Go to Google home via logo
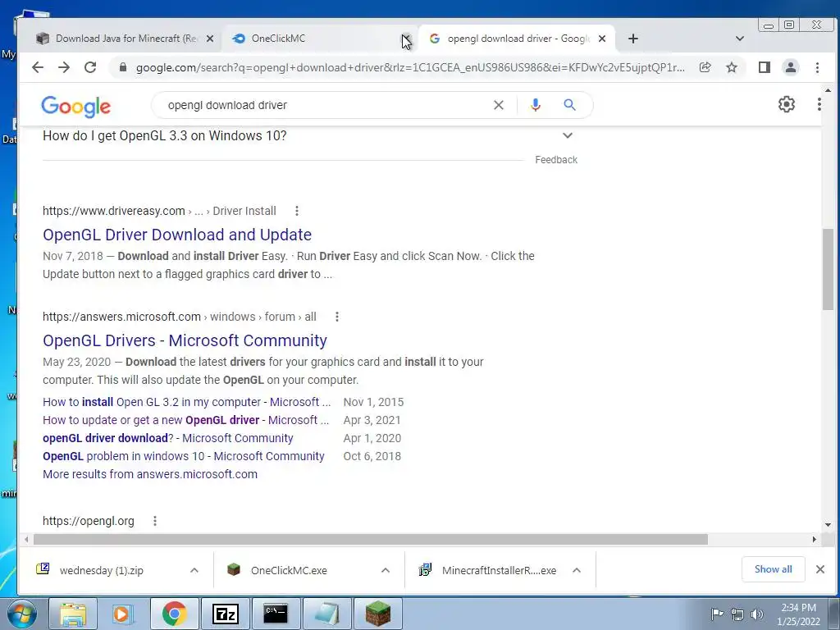Screen dimensions: 840x630 click(x=76, y=106)
